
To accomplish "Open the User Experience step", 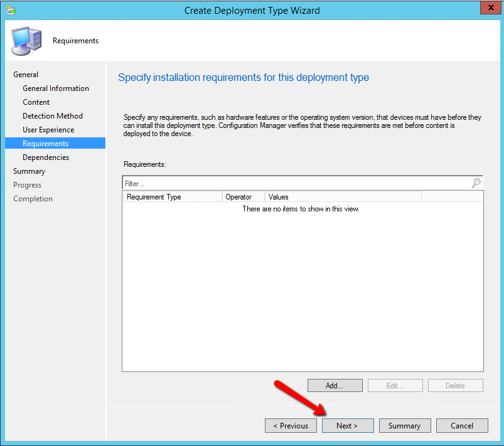I will click(x=48, y=130).
